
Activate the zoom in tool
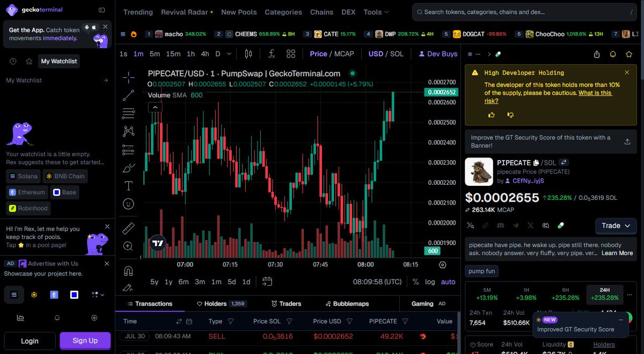[x=128, y=246]
